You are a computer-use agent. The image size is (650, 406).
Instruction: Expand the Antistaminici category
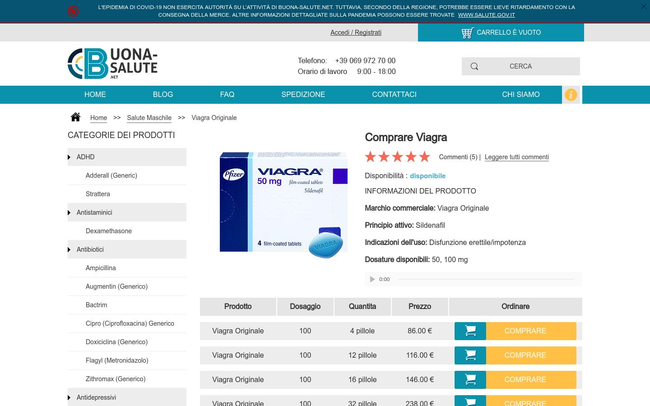coord(127,212)
